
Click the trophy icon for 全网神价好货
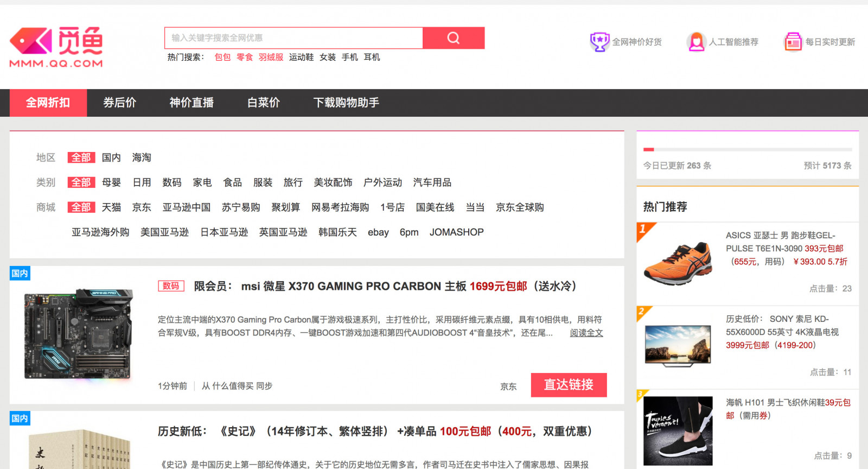(x=599, y=42)
